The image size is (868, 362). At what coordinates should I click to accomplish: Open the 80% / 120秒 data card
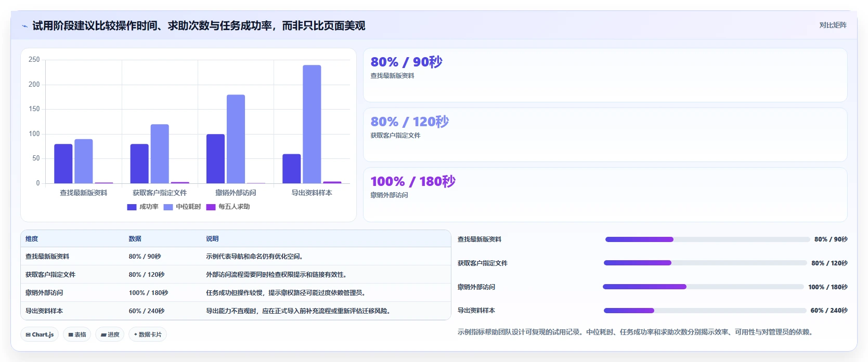click(605, 135)
